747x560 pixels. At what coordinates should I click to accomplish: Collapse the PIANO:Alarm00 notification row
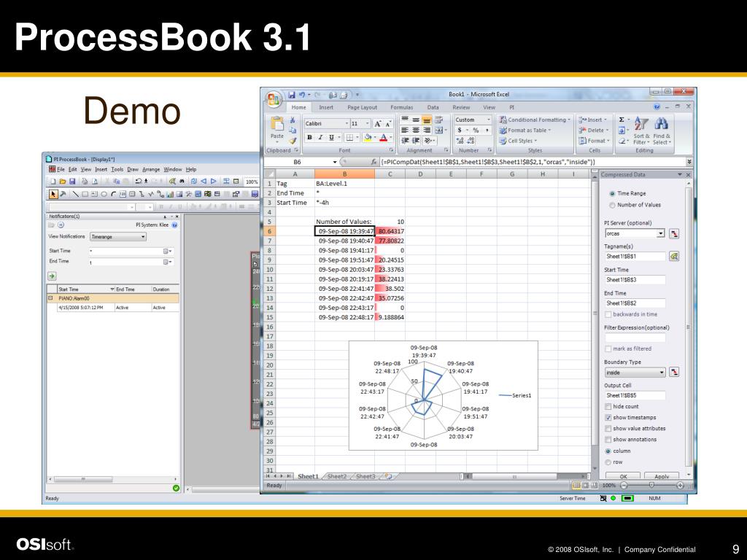pyautogui.click(x=50, y=298)
